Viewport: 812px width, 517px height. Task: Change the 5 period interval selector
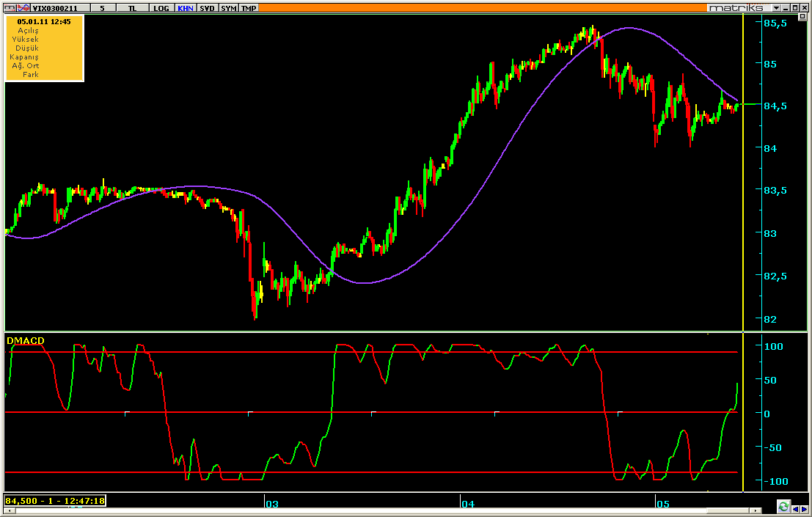coord(103,7)
